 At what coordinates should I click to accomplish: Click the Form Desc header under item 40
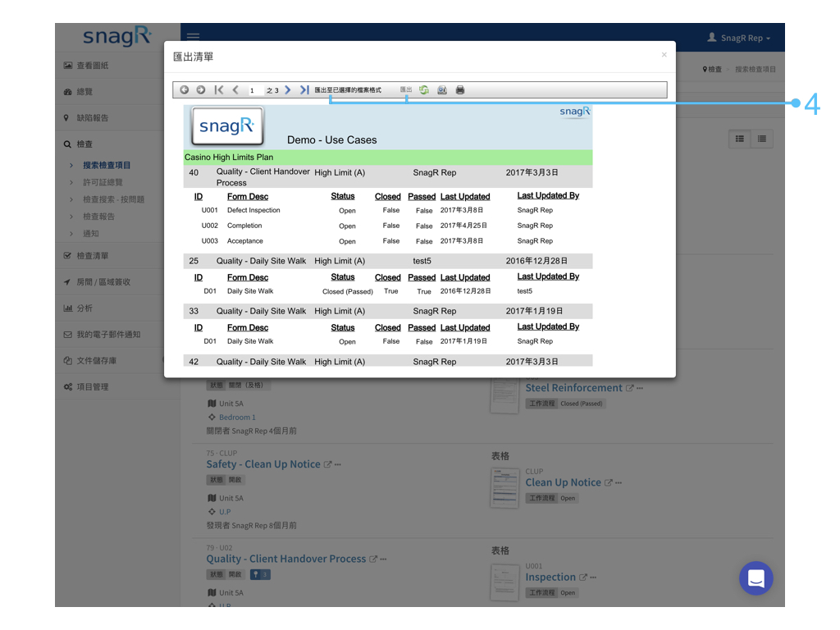[x=248, y=197]
